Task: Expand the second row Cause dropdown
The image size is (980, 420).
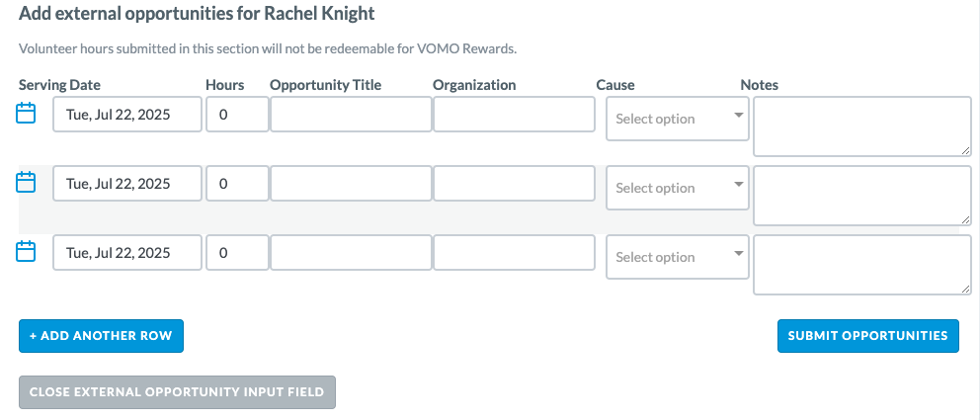Action: pos(678,188)
